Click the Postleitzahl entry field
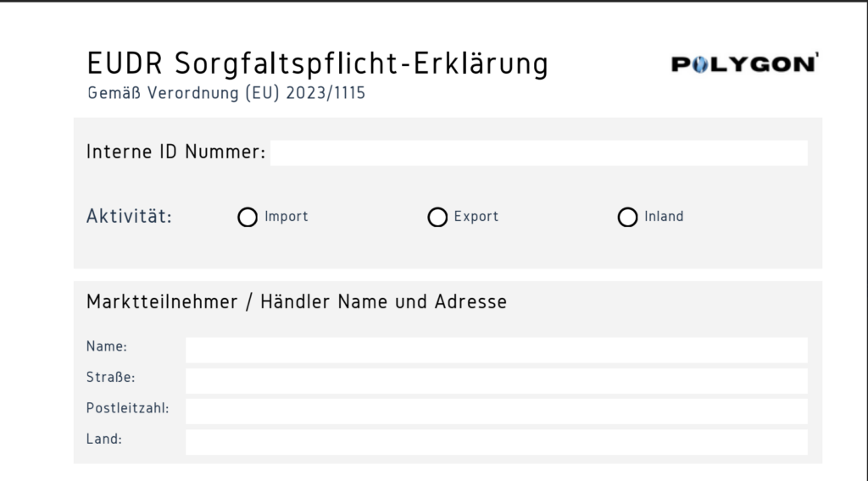The height and width of the screenshot is (481, 868). (x=496, y=412)
